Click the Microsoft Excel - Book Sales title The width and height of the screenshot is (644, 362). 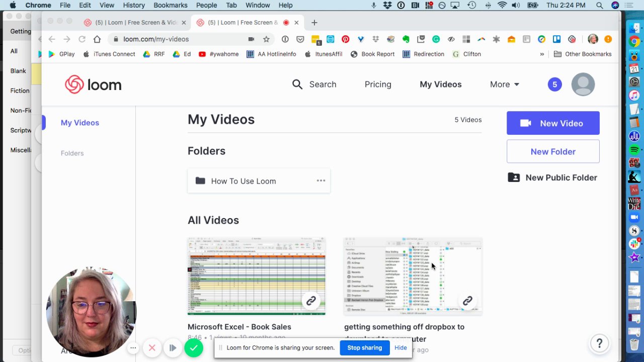click(x=239, y=327)
